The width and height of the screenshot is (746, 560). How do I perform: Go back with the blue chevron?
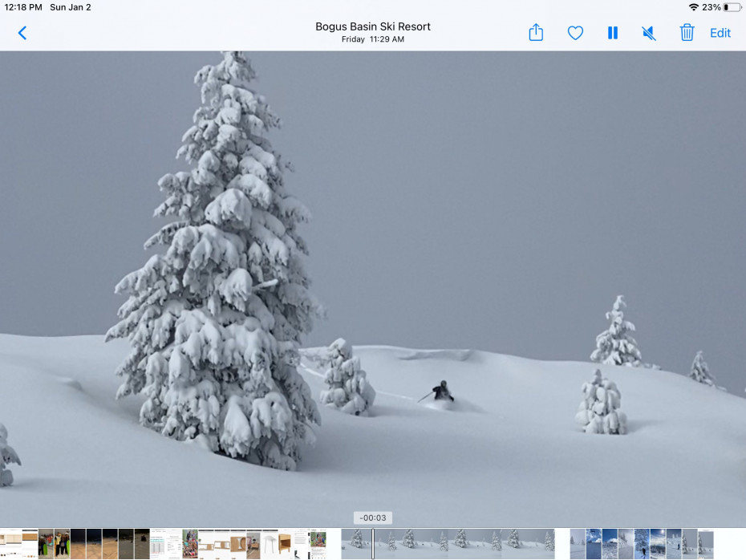(x=22, y=33)
